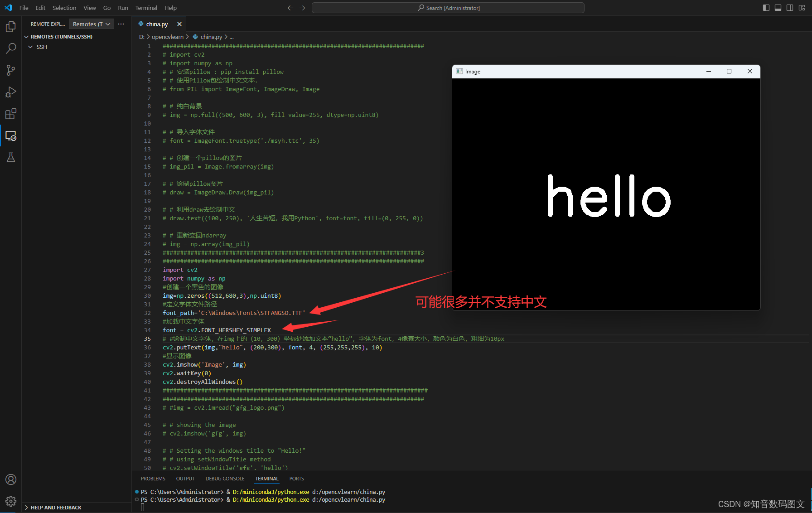The height and width of the screenshot is (513, 812).
Task: Open the Testing view
Action: [10, 157]
